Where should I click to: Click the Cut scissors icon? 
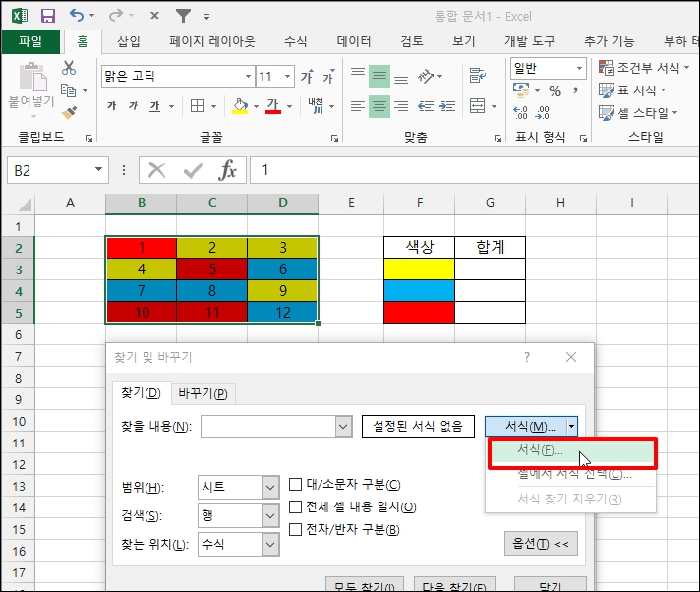69,68
